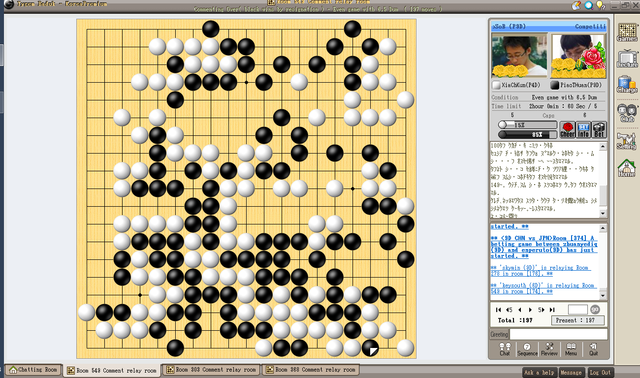Click the round go-to-move button
The height and width of the screenshot is (378, 640).
pos(595,309)
